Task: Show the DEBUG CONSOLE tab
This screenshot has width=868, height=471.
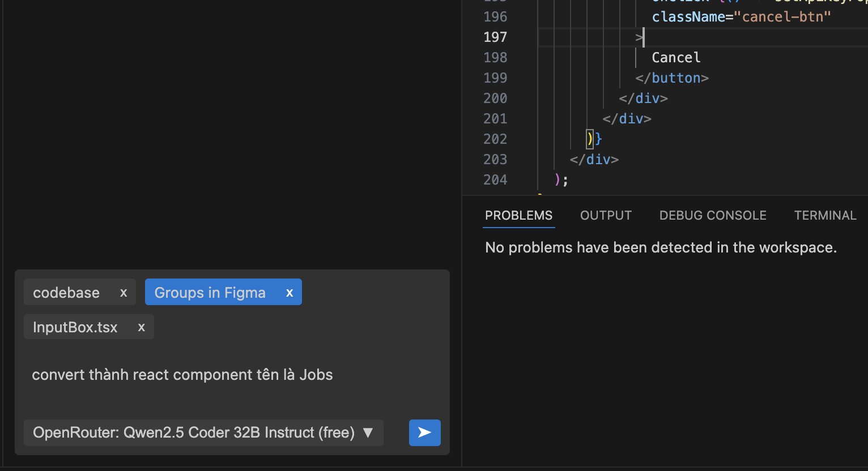Action: coord(713,216)
